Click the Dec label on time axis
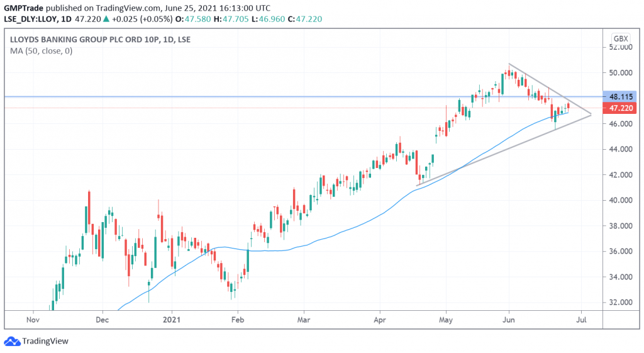Image resolution: width=644 pixels, height=353 pixels. [x=103, y=320]
